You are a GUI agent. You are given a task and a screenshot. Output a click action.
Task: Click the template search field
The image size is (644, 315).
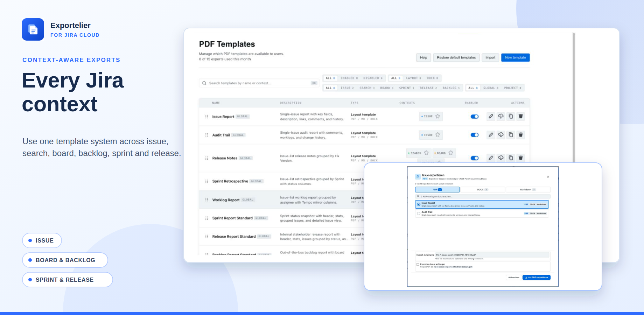pos(259,83)
